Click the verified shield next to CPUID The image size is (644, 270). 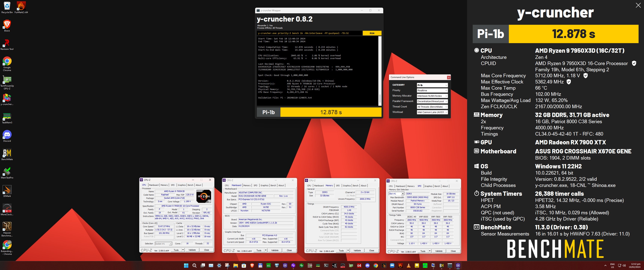[634, 63]
